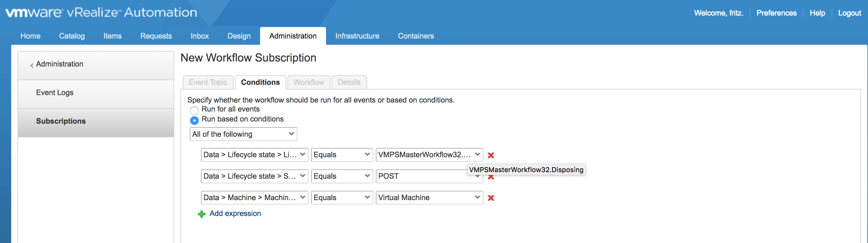The width and height of the screenshot is (868, 243).
Task: Open the Requests tab
Action: (156, 36)
